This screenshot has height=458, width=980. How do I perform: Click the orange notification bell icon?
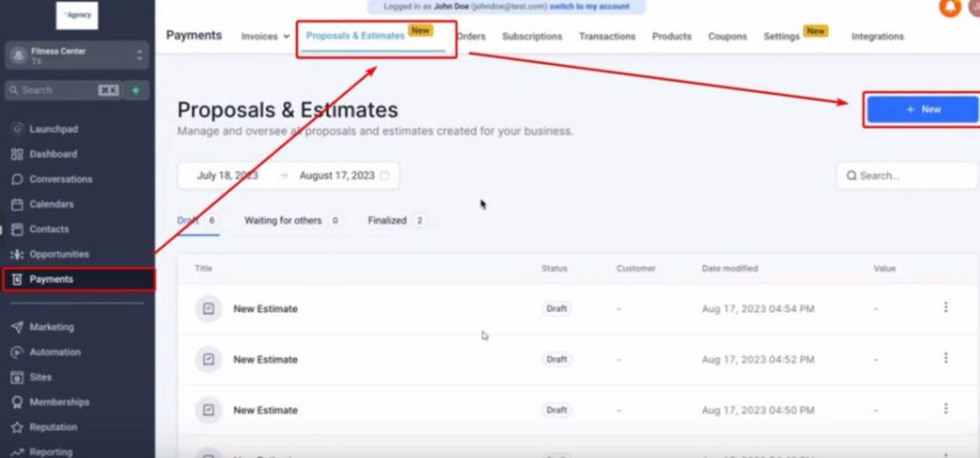[950, 8]
